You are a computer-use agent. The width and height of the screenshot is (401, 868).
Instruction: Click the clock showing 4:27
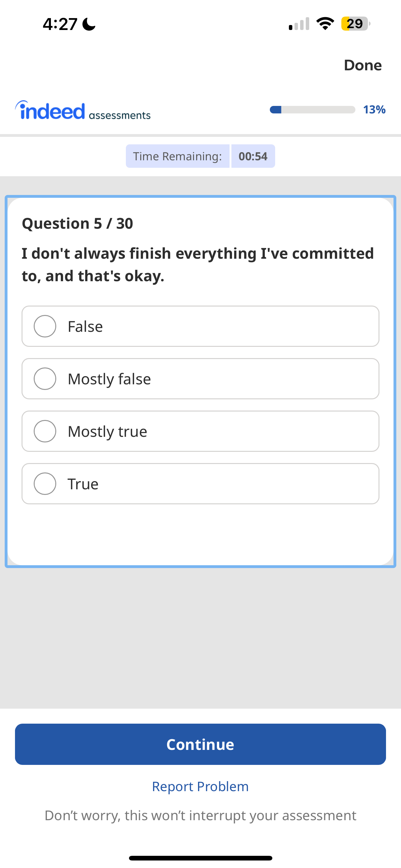(x=60, y=23)
